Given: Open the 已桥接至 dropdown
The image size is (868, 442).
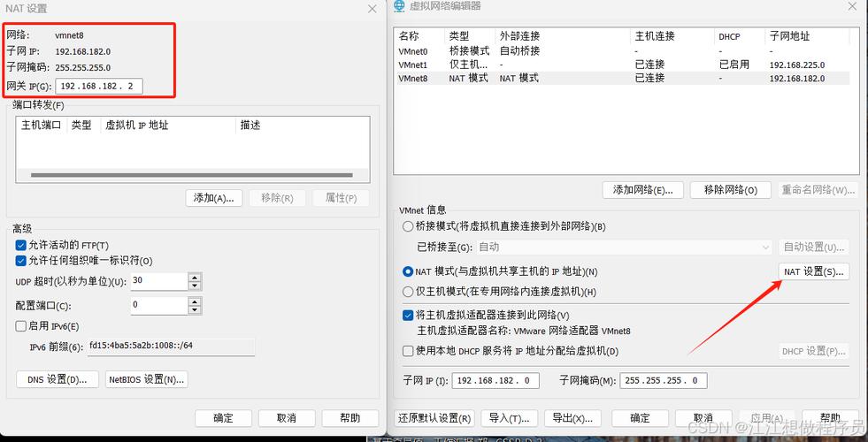Looking at the screenshot, I should pos(624,248).
